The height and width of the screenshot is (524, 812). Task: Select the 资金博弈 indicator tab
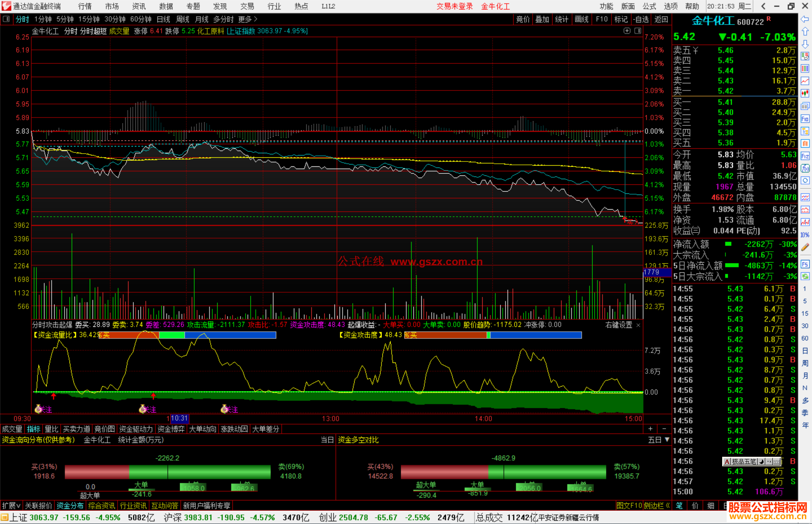point(171,429)
